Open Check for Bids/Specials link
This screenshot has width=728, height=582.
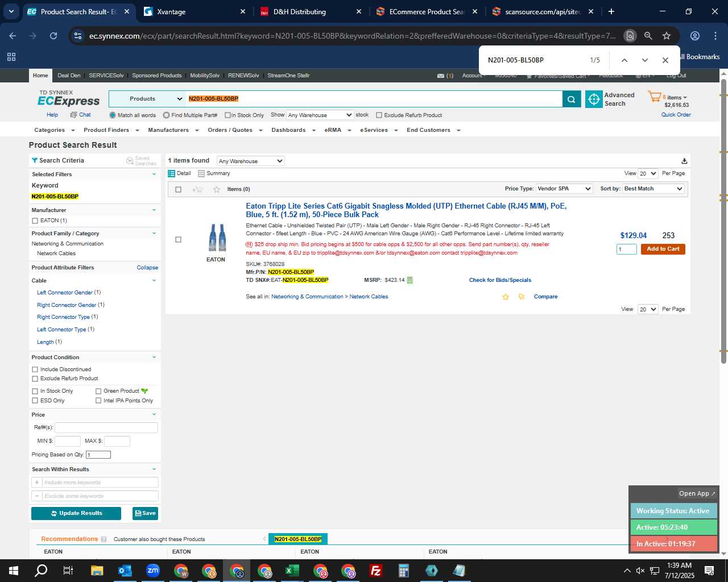pyautogui.click(x=500, y=280)
